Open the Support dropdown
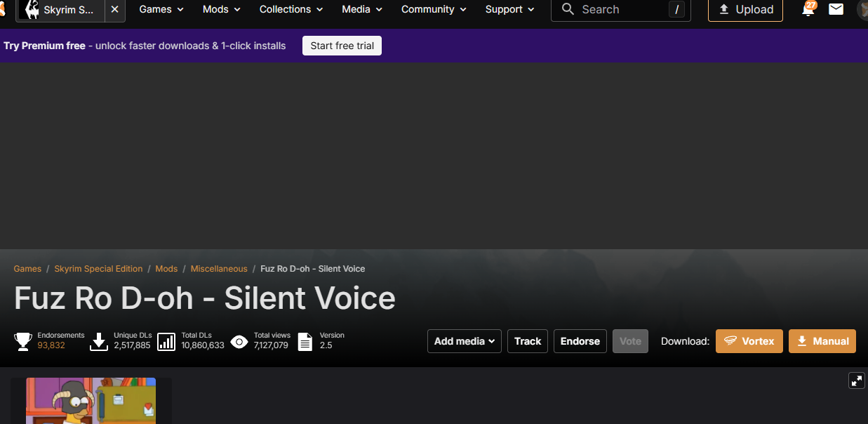The height and width of the screenshot is (424, 868). tap(509, 9)
